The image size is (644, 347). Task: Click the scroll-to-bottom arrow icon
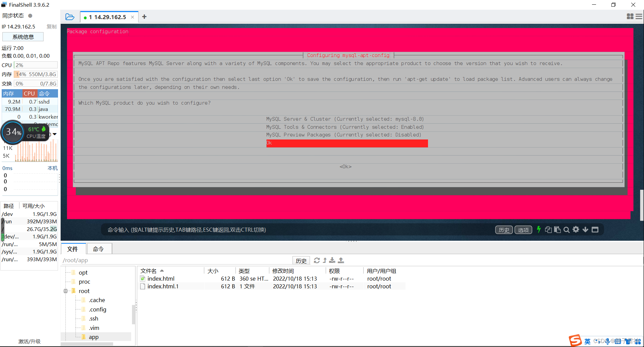585,230
